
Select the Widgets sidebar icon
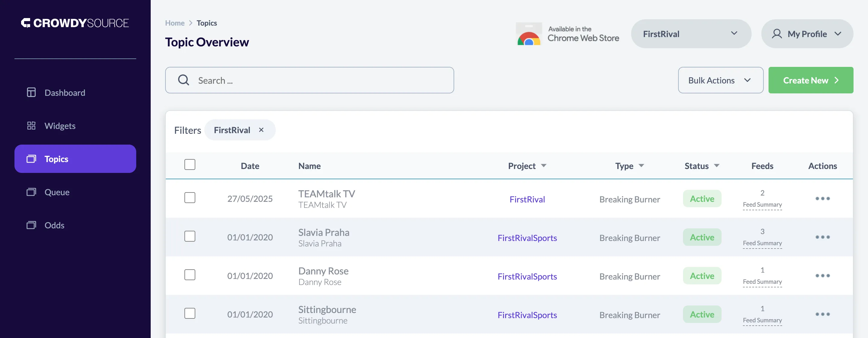pyautogui.click(x=31, y=126)
